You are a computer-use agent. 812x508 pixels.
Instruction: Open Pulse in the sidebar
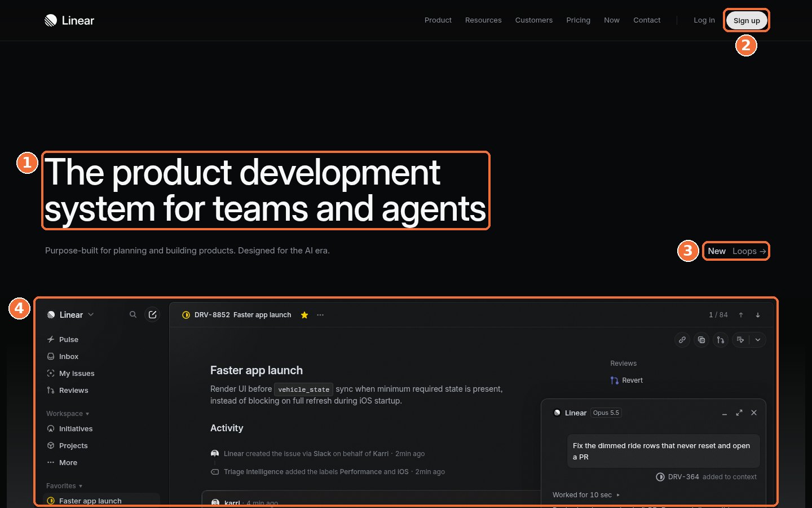pyautogui.click(x=101, y=339)
